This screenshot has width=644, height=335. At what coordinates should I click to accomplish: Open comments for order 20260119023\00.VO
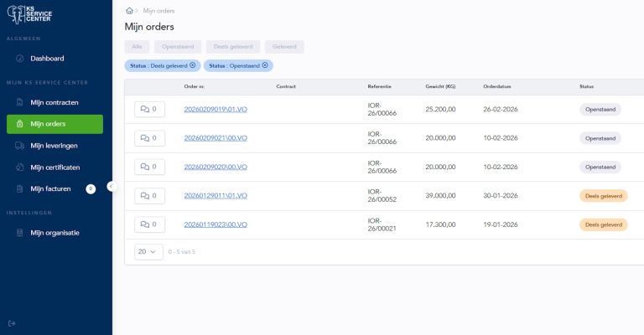click(149, 224)
